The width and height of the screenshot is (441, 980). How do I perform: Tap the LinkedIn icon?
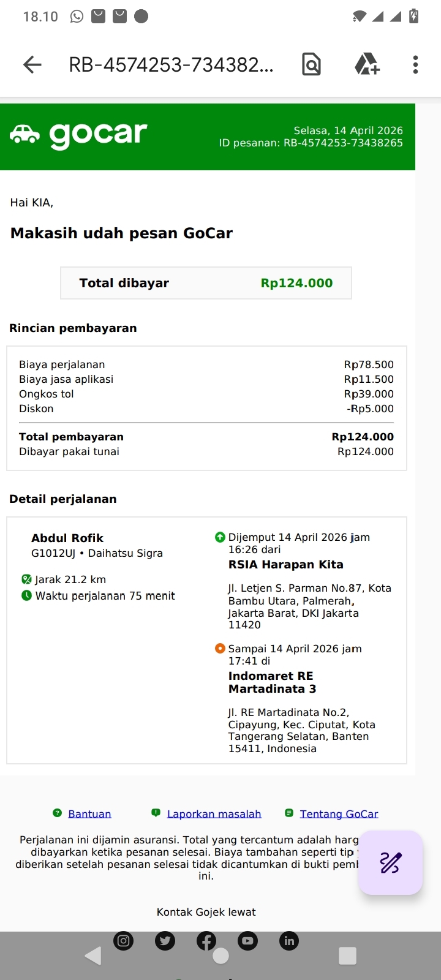pyautogui.click(x=289, y=941)
